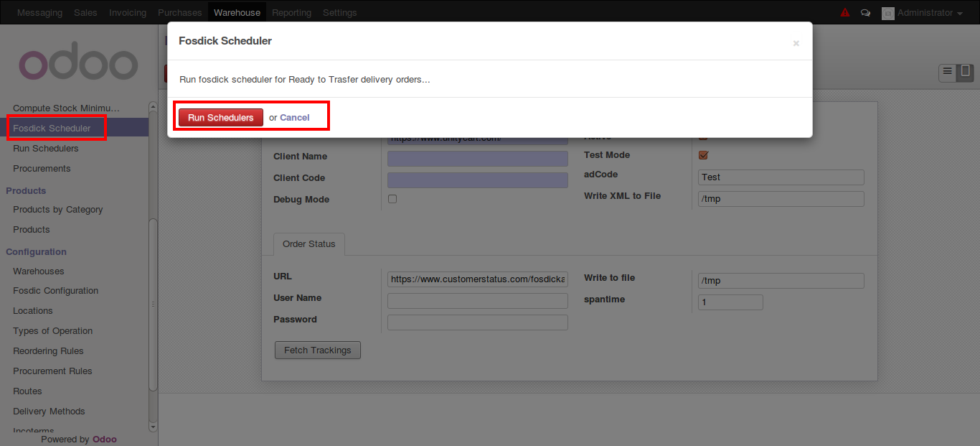Click the spantime input field
Image resolution: width=980 pixels, height=446 pixels.
pyautogui.click(x=730, y=302)
